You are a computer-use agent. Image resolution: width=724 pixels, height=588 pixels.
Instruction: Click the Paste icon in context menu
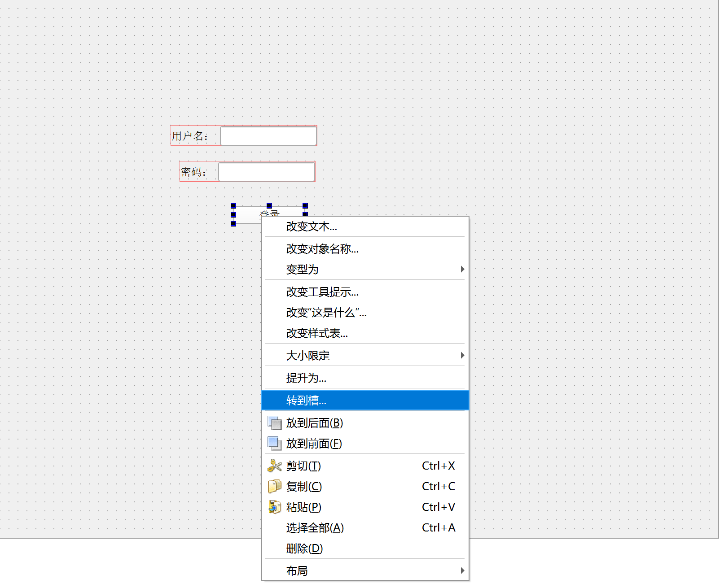tap(274, 507)
